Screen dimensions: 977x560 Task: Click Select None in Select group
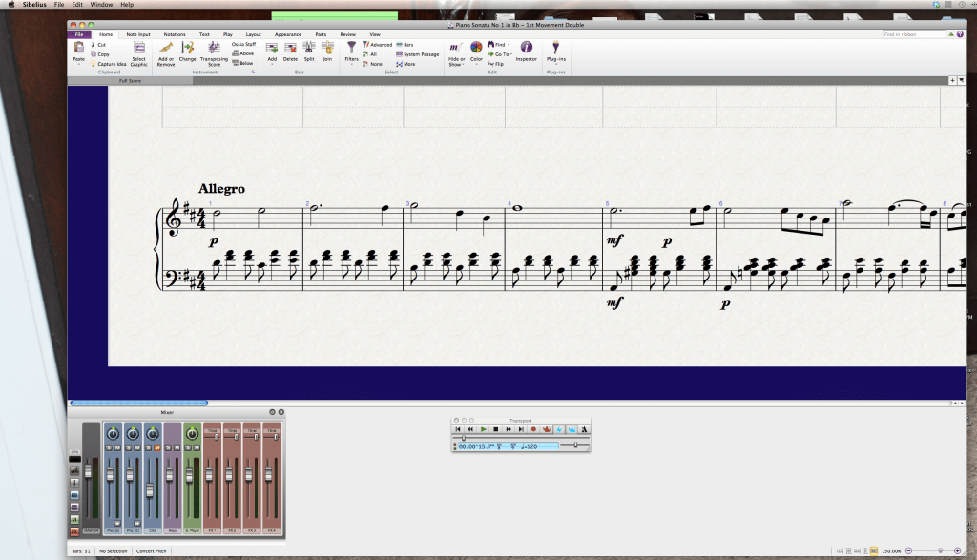click(373, 64)
